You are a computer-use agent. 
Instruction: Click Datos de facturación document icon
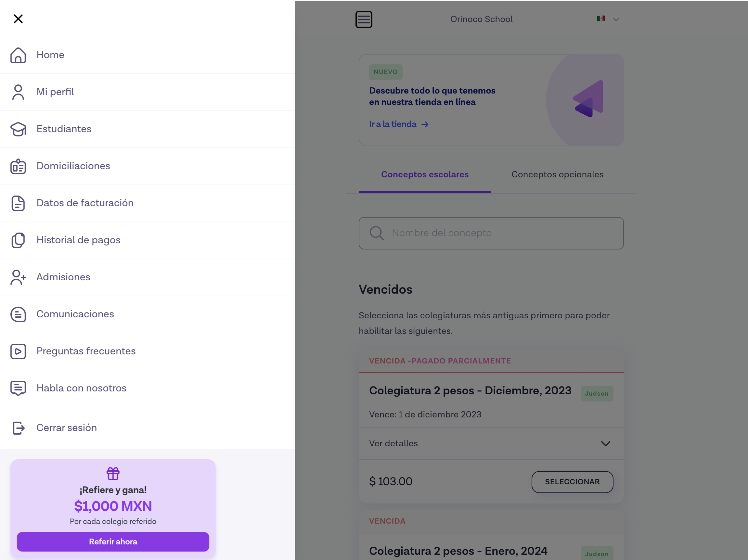(x=18, y=203)
